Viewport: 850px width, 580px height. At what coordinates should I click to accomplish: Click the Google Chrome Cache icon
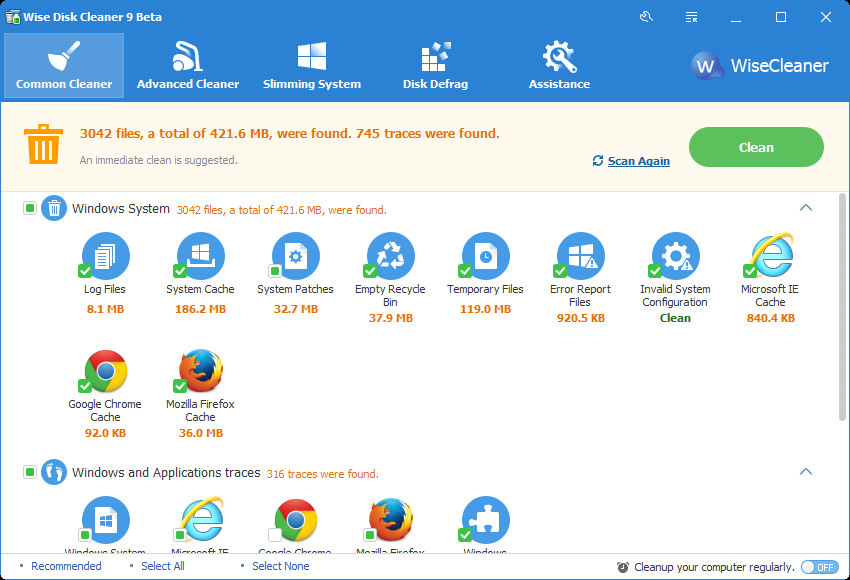click(x=106, y=371)
